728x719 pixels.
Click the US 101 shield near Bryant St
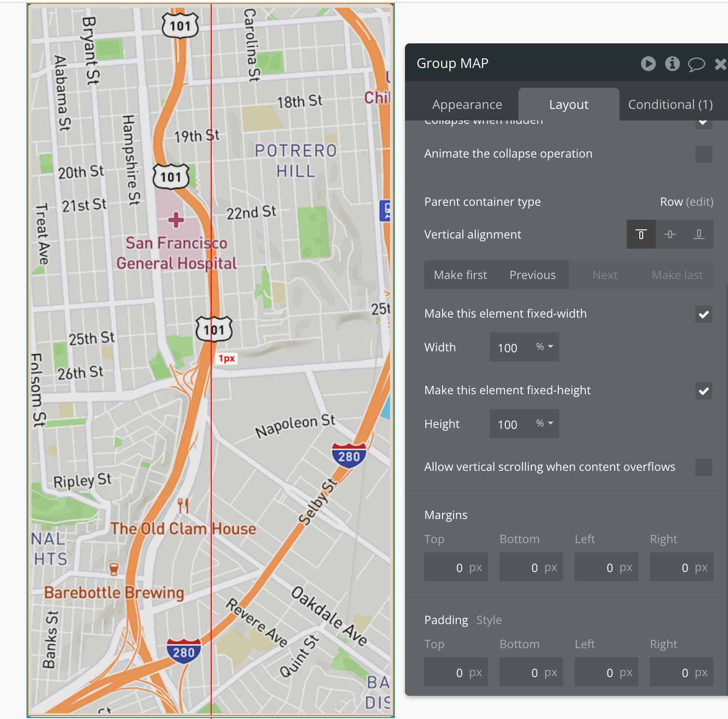180,26
